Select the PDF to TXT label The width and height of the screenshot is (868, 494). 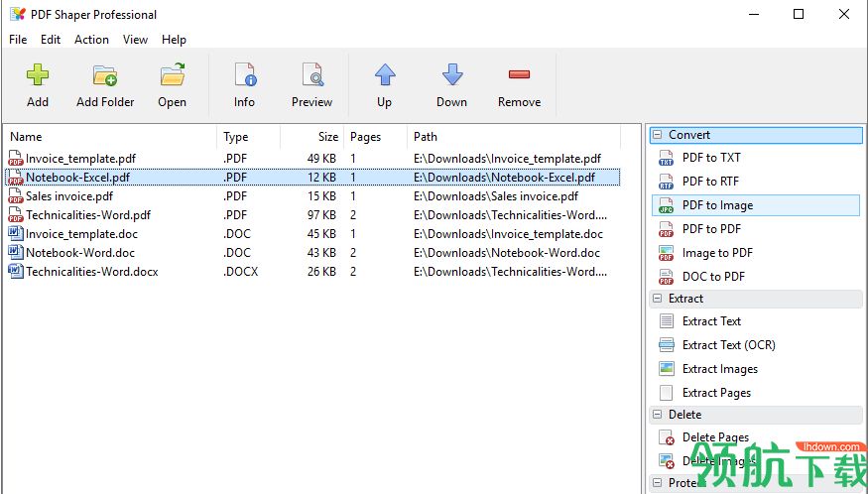711,158
